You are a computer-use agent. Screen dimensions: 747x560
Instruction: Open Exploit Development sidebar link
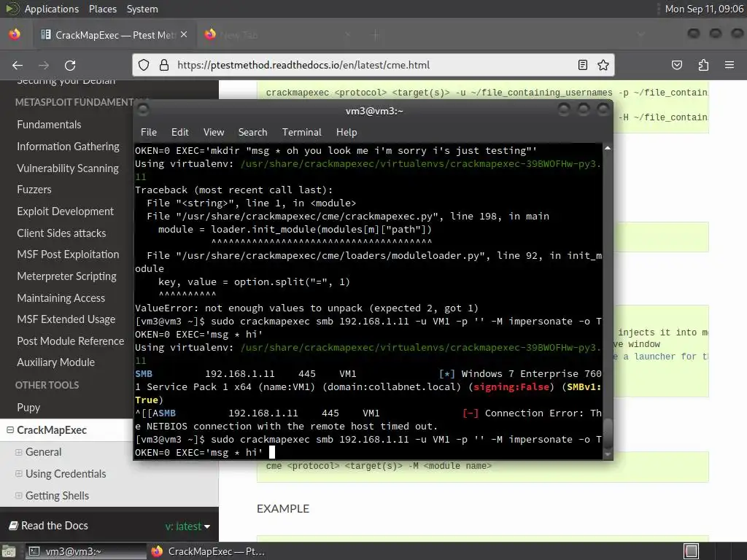65,211
